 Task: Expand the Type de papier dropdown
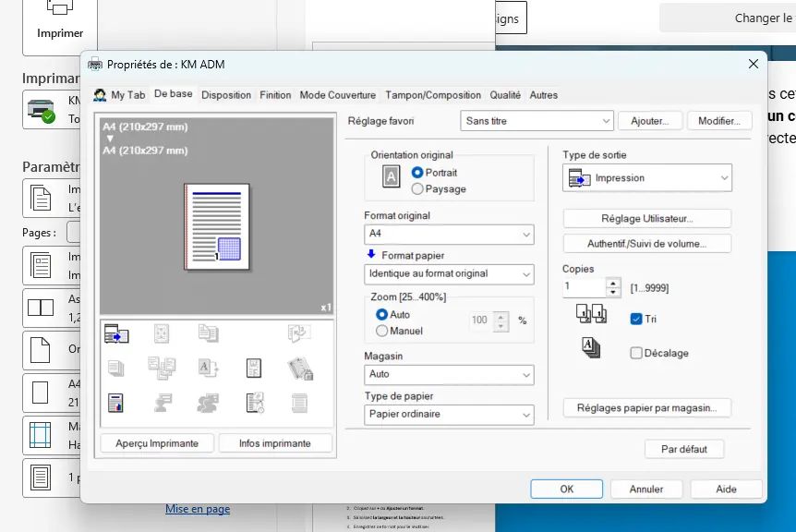click(x=449, y=415)
